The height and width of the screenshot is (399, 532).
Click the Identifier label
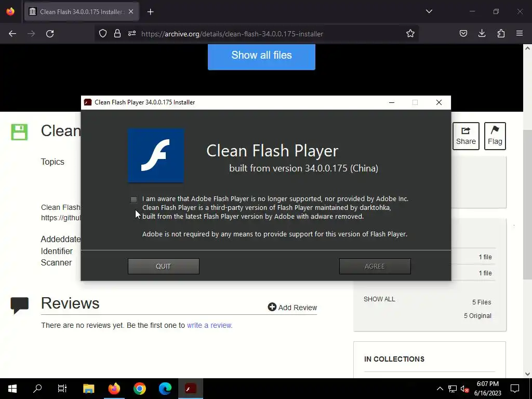57,251
